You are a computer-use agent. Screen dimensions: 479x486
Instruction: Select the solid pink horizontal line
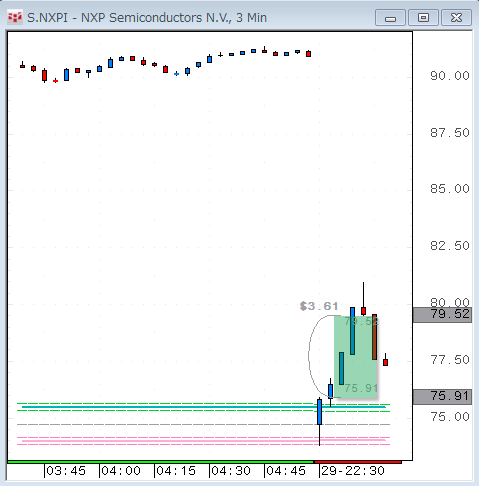pos(203,441)
